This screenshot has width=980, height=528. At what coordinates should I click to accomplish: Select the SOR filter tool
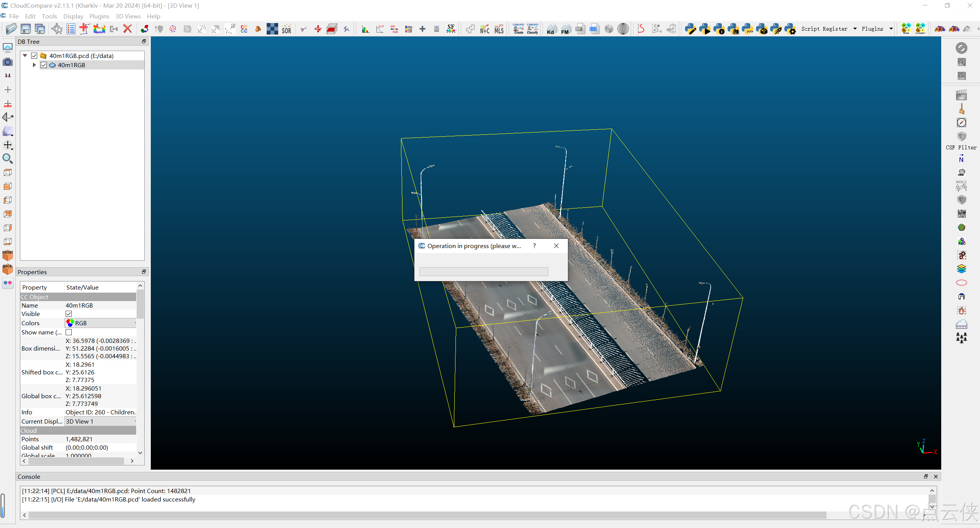tap(286, 29)
